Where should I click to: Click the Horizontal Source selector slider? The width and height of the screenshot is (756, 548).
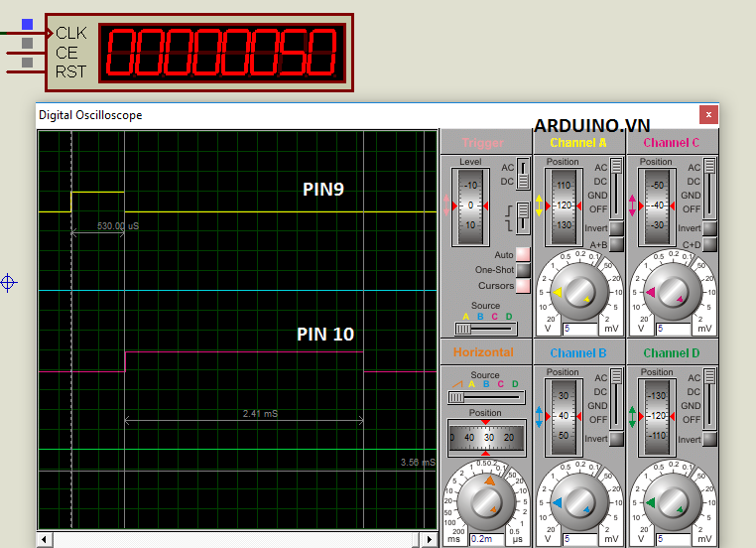click(x=456, y=397)
